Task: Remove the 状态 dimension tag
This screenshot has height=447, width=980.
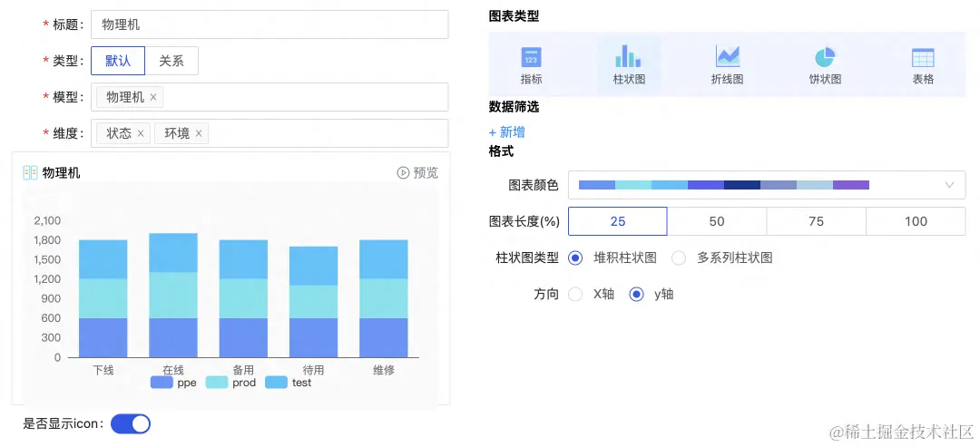Action: coord(140,133)
